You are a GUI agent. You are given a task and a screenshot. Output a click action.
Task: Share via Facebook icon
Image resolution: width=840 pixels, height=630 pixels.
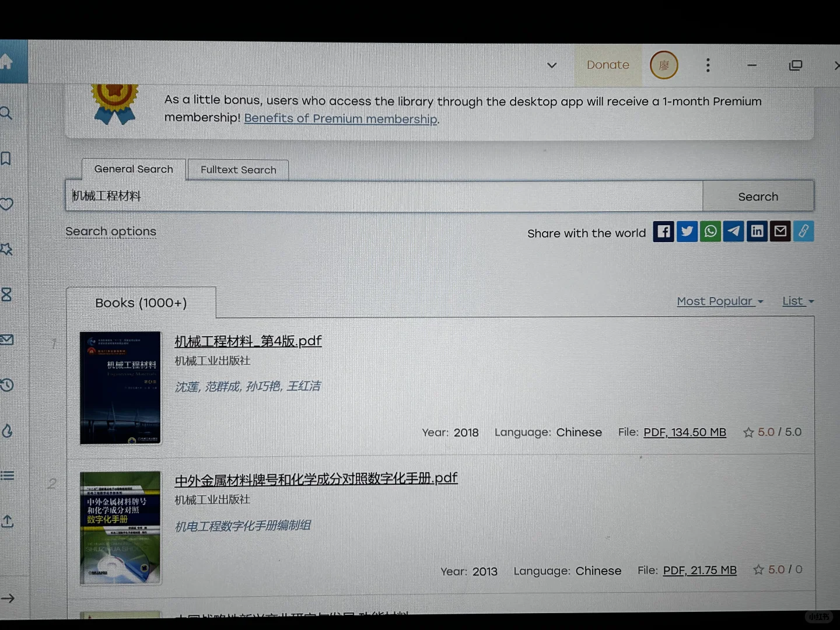coord(663,232)
